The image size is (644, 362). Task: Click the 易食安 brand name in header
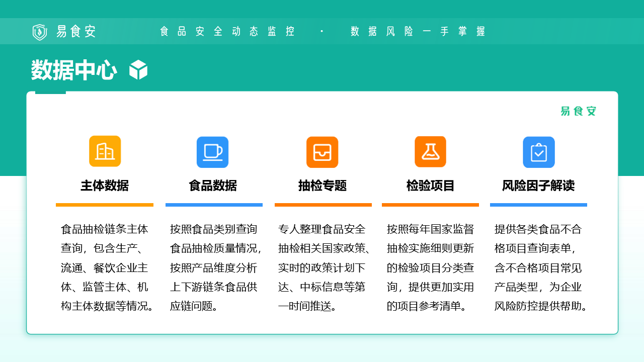[76, 32]
